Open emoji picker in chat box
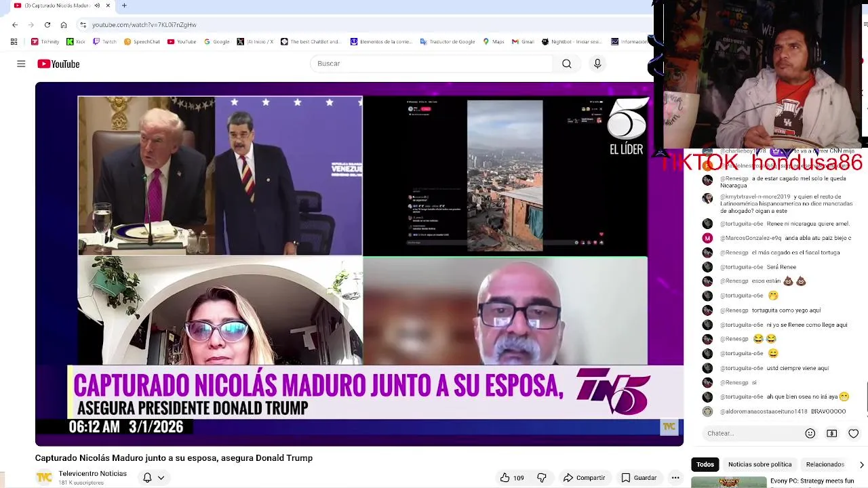Viewport: 868px width, 488px height. point(810,433)
